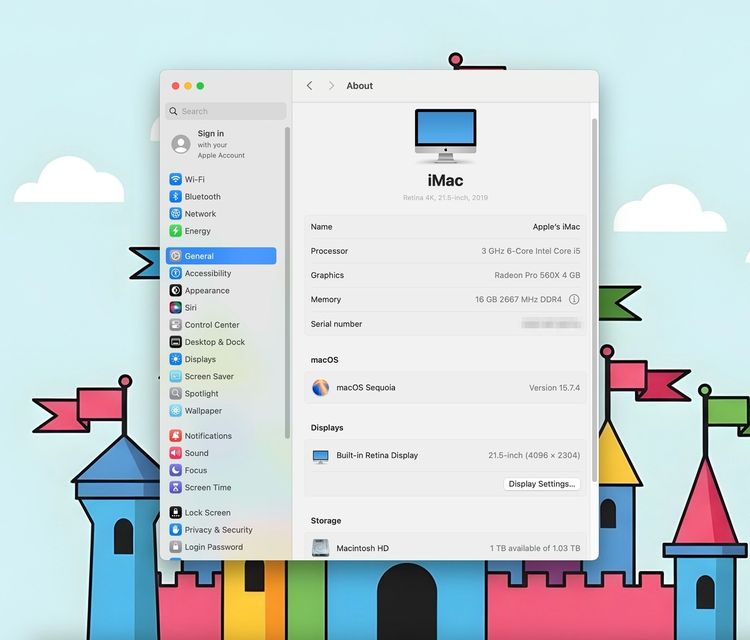Click the Siri icon
Viewport: 750px width, 640px height.
click(176, 308)
